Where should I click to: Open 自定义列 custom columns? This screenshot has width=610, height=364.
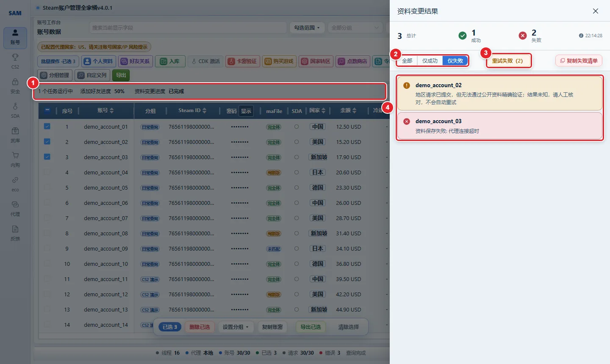92,75
